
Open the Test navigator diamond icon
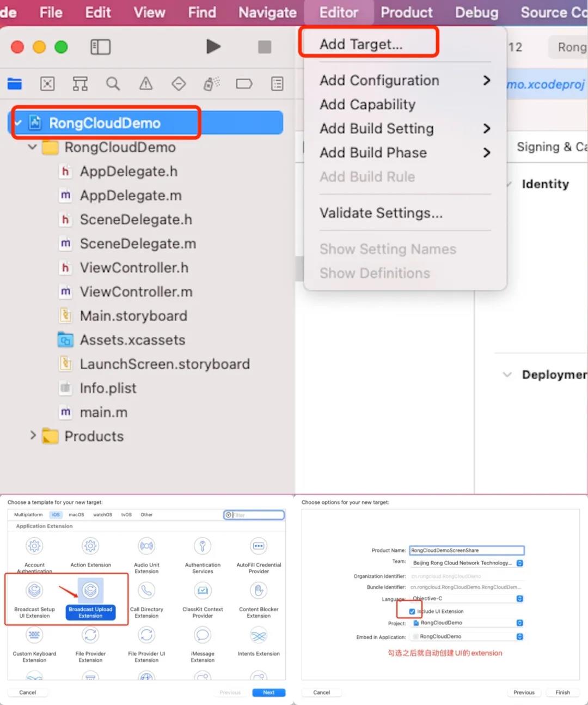[x=179, y=83]
